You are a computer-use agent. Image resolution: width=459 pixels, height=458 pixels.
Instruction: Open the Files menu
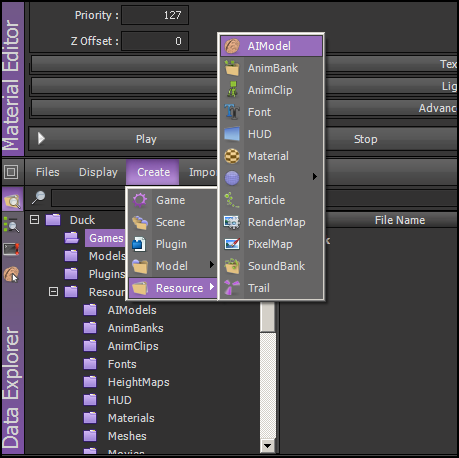point(48,172)
